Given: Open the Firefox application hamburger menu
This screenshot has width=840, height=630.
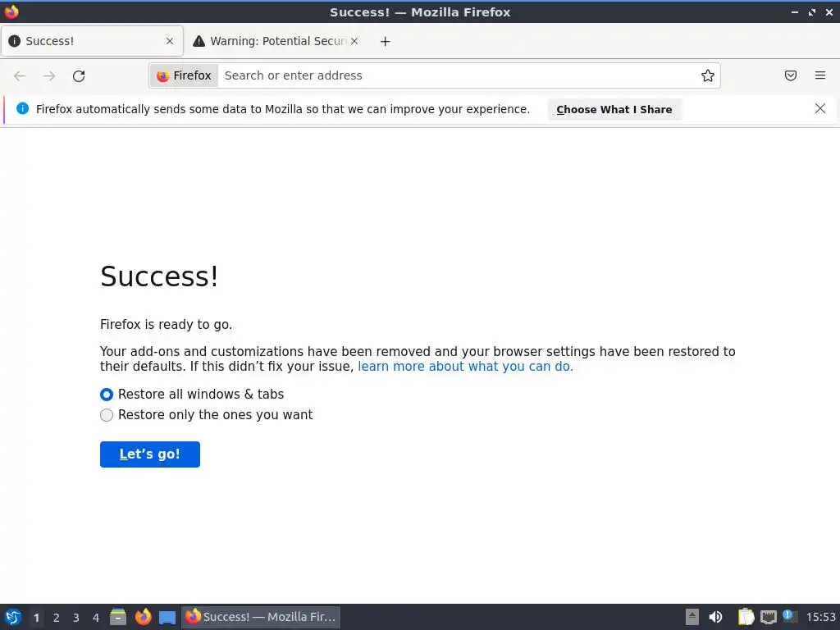Looking at the screenshot, I should (820, 75).
